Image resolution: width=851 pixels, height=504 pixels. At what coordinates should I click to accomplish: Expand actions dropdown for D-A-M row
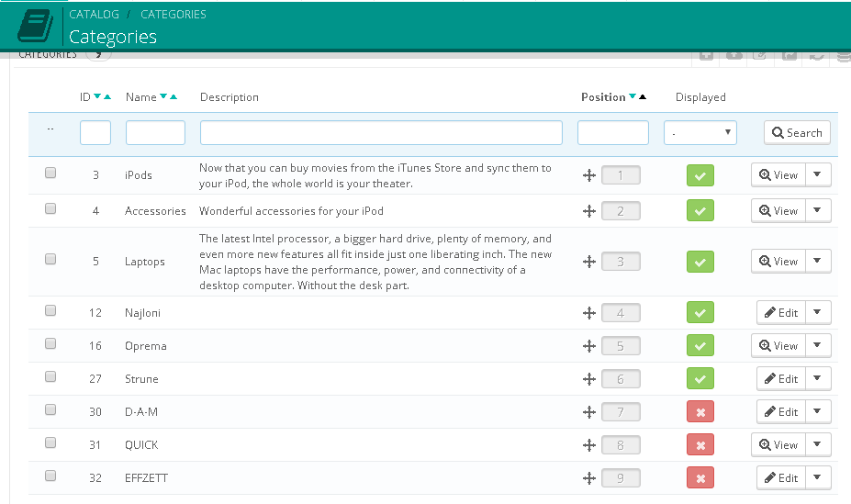pyautogui.click(x=818, y=412)
